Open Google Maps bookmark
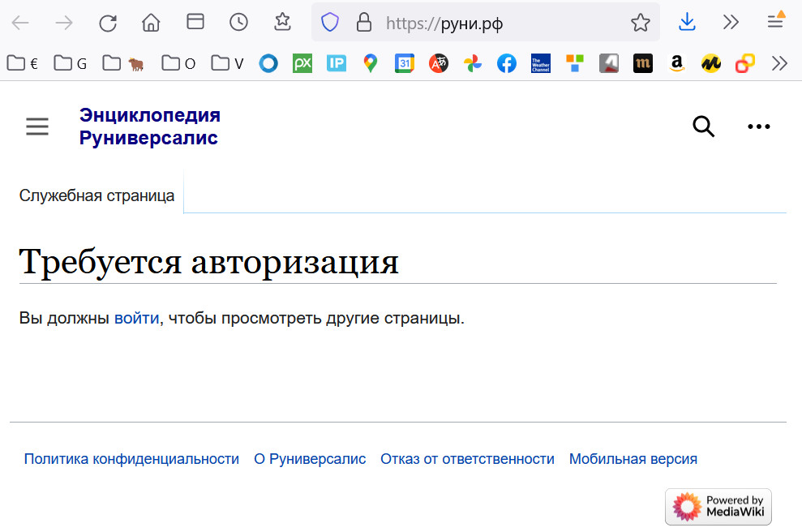Viewport: 802px width, 532px height. [371, 63]
